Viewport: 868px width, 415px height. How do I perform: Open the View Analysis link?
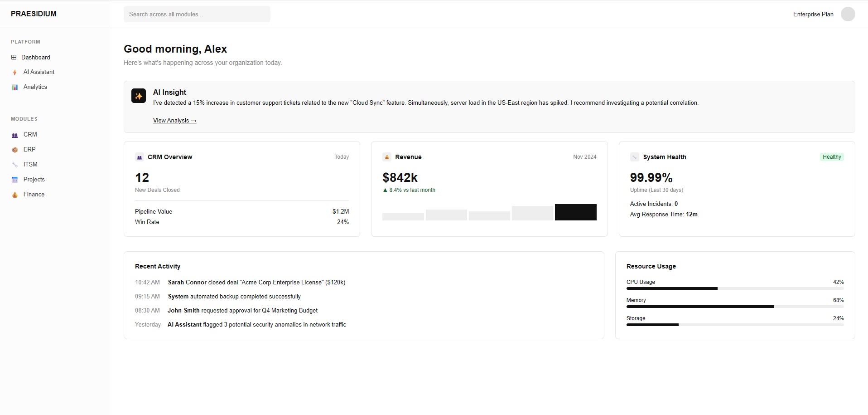[x=174, y=120]
